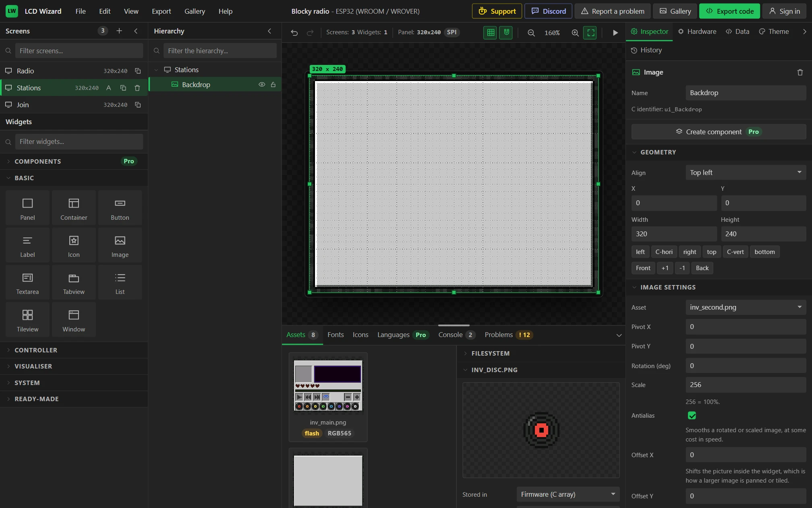Duplicate the Radio screen
This screenshot has height=508, width=812.
point(138,71)
